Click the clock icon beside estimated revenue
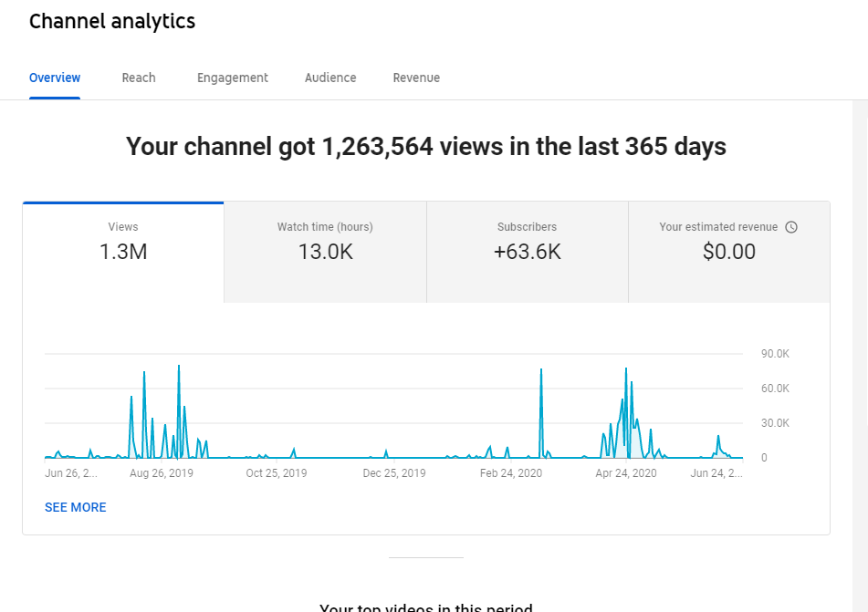 pos(791,227)
